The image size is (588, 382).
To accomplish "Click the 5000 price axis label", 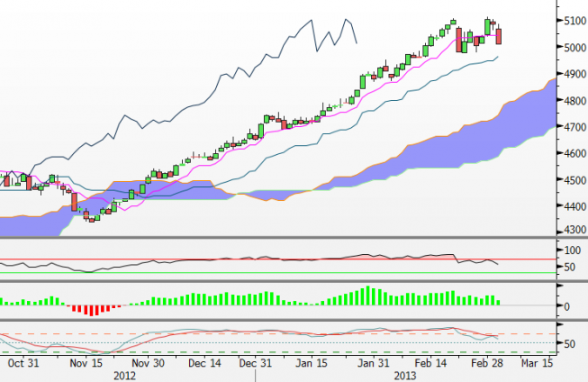I will click(574, 47).
